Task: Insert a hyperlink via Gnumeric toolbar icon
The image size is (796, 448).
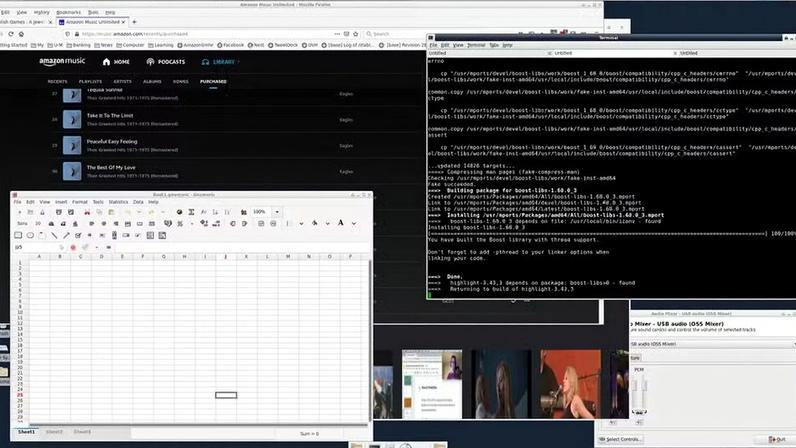Action: [x=179, y=212]
